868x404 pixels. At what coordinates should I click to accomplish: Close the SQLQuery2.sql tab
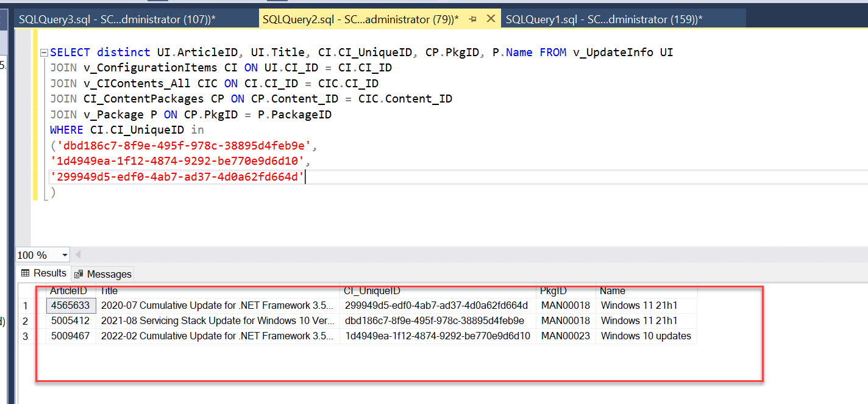[490, 20]
